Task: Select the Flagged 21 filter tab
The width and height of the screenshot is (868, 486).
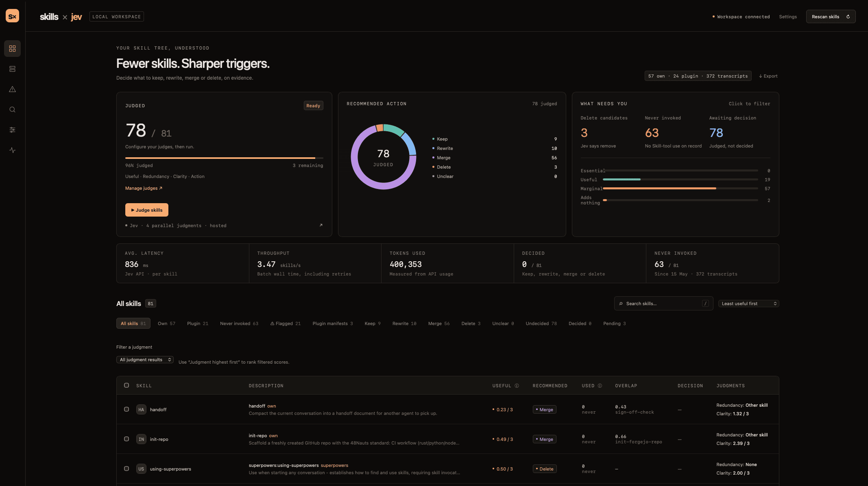Action: (x=286, y=323)
